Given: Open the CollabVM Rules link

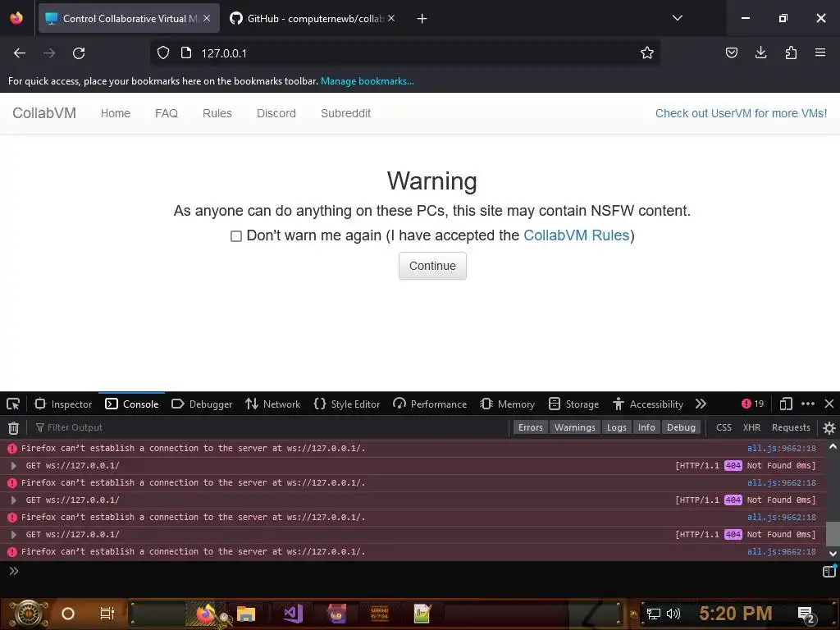Looking at the screenshot, I should point(576,235).
